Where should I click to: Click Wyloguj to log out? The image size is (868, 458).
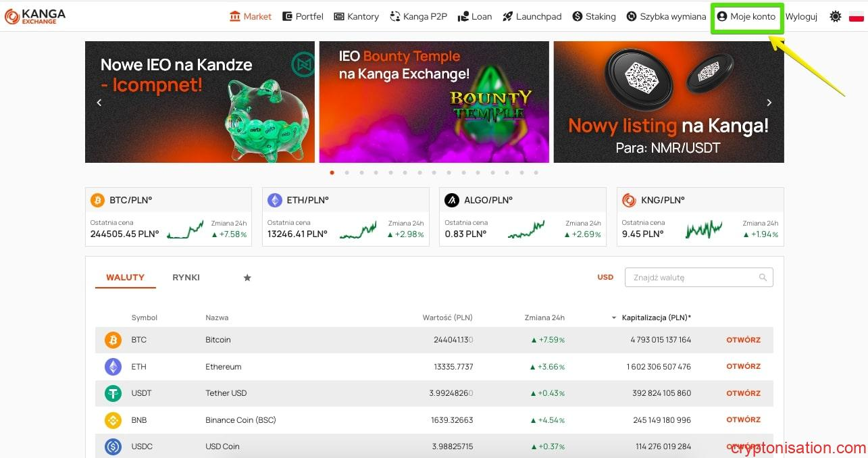pyautogui.click(x=801, y=16)
